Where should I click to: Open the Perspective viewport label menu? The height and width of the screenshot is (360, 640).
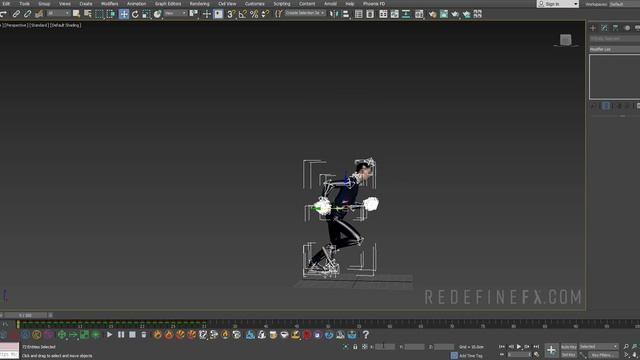click(x=16, y=25)
